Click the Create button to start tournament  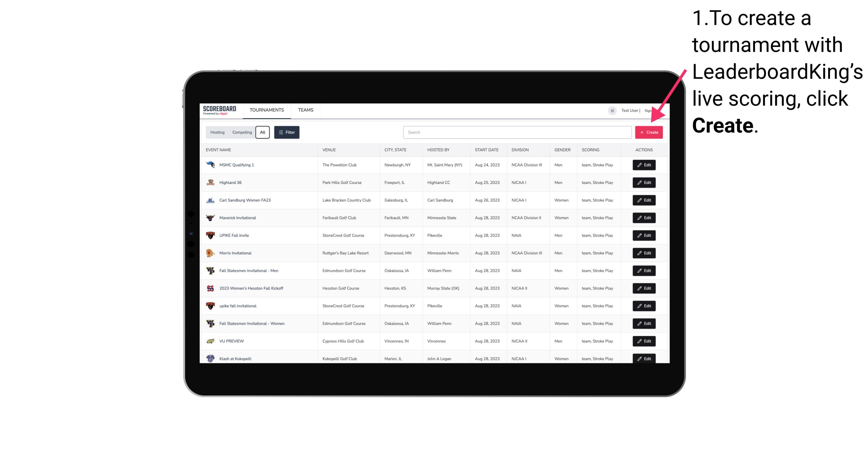pos(649,132)
